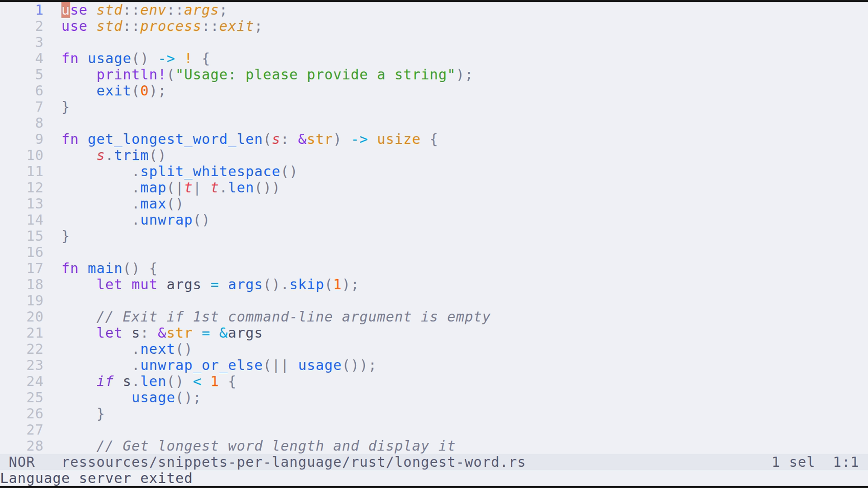Viewport: 868px width, 488px height.
Task: Click the "Language server exited" status message
Action: 96,478
